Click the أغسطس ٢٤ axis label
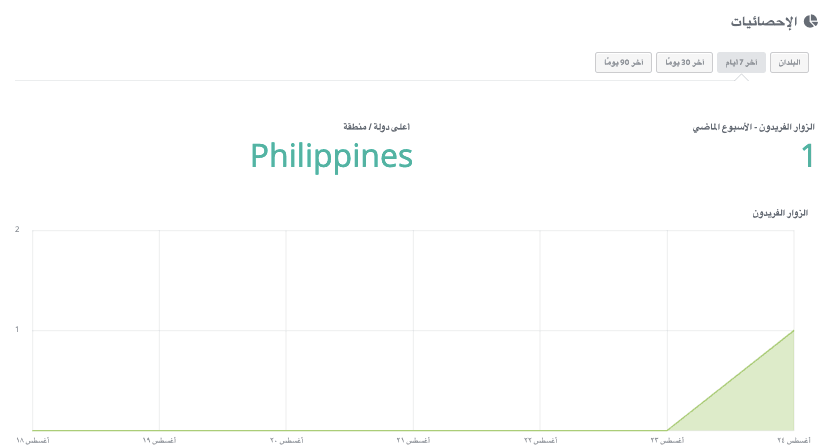 point(794,441)
